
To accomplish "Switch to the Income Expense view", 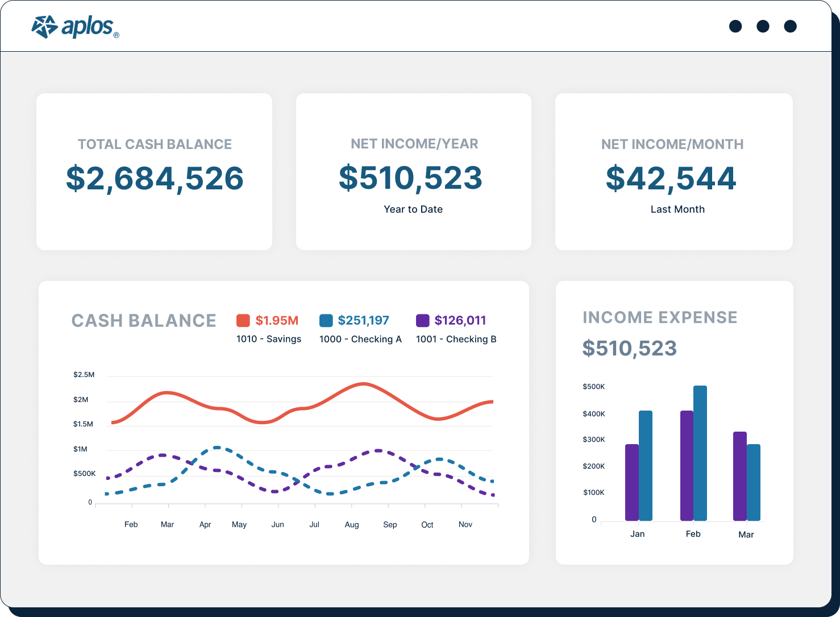I will coord(659,317).
